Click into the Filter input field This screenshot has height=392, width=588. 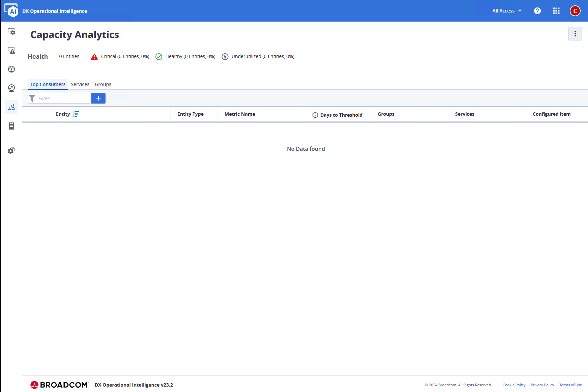pos(62,98)
